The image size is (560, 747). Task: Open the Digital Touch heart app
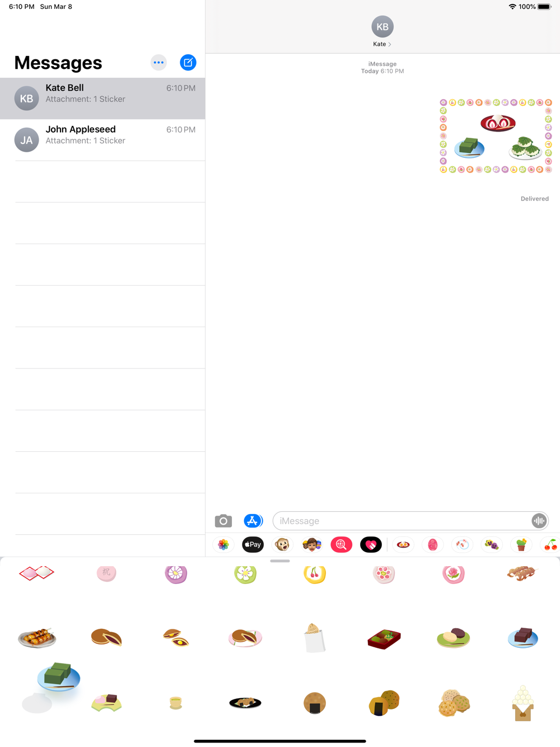point(371,544)
